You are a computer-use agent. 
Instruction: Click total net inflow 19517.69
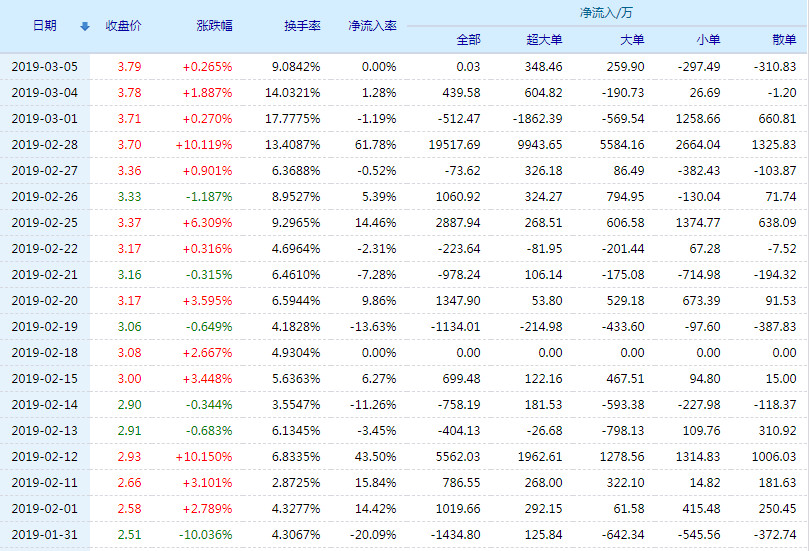[455, 144]
